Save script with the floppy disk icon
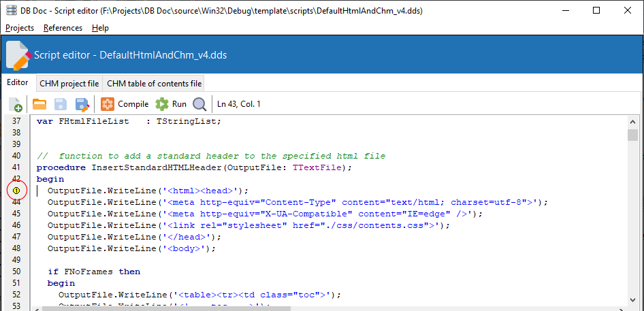Image resolution: width=644 pixels, height=311 pixels. point(60,104)
